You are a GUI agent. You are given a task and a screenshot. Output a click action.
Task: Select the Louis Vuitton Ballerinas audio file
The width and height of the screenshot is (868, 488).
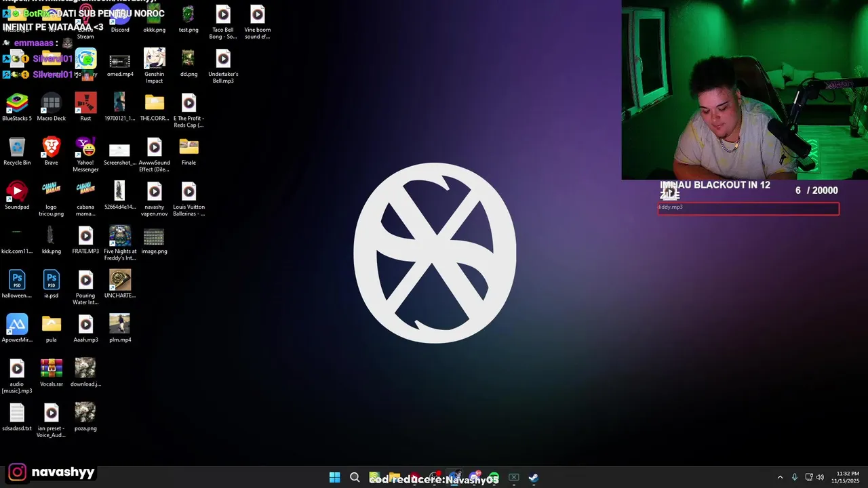click(x=189, y=199)
